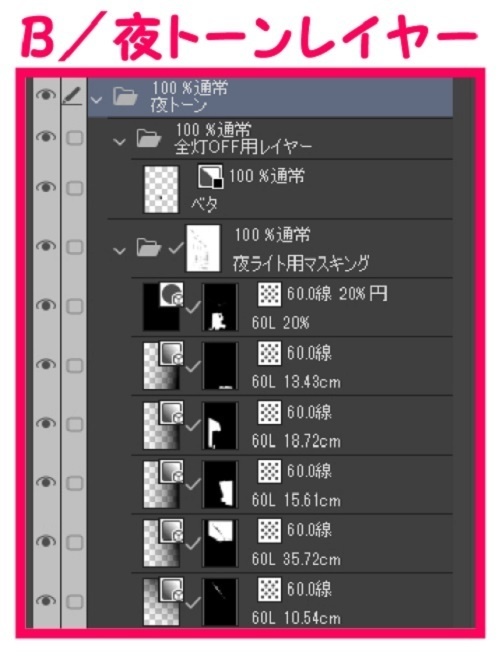Screen dimensions: 500x658
Task: Click the tone icon on 60L 15.61cm
Action: click(x=269, y=471)
